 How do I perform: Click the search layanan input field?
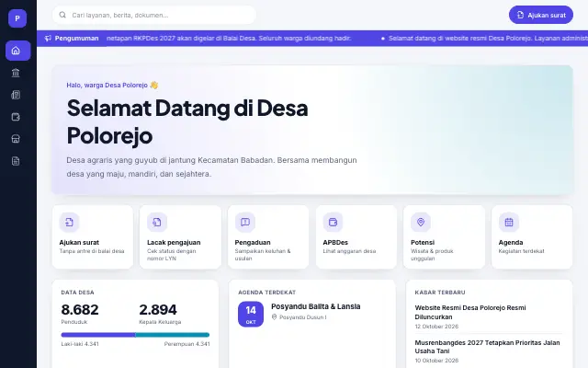tap(154, 15)
